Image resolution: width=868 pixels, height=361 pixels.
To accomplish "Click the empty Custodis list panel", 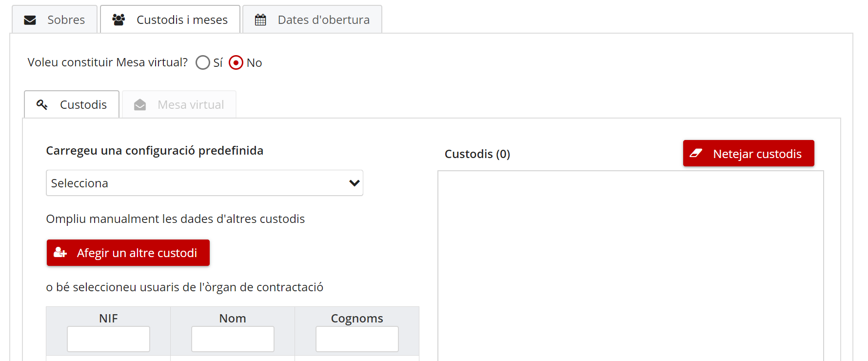I will (x=631, y=263).
